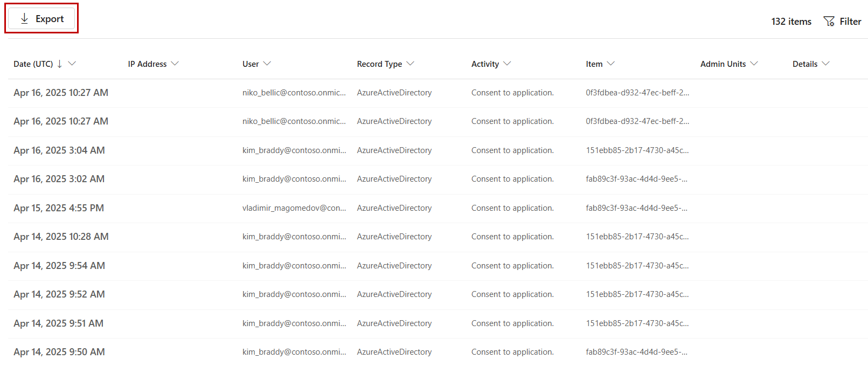This screenshot has width=868, height=366.
Task: Click the Record Type column header text
Action: [x=379, y=64]
